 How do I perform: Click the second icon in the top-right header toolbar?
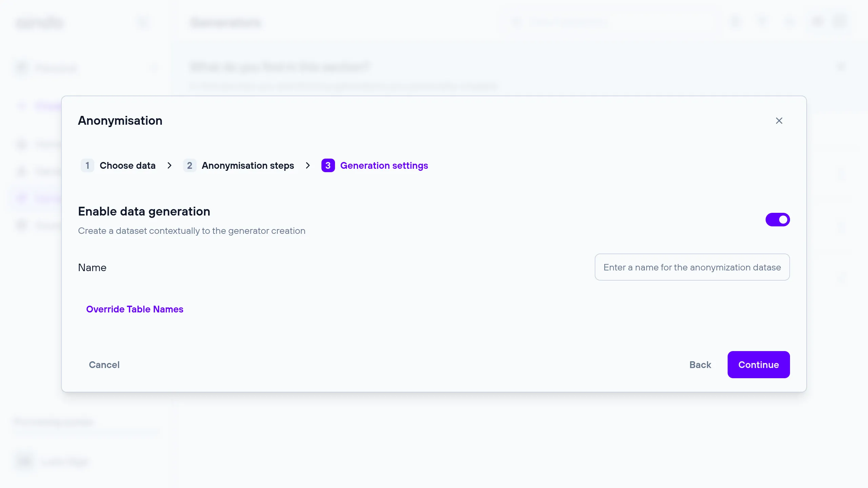[x=762, y=22]
